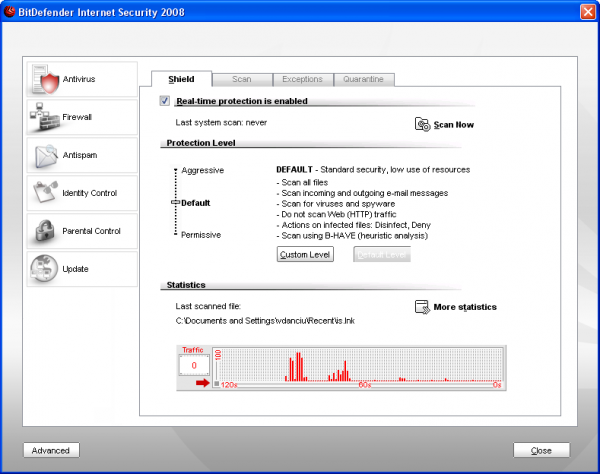Click the Scan Now link
The height and width of the screenshot is (474, 600).
point(453,125)
